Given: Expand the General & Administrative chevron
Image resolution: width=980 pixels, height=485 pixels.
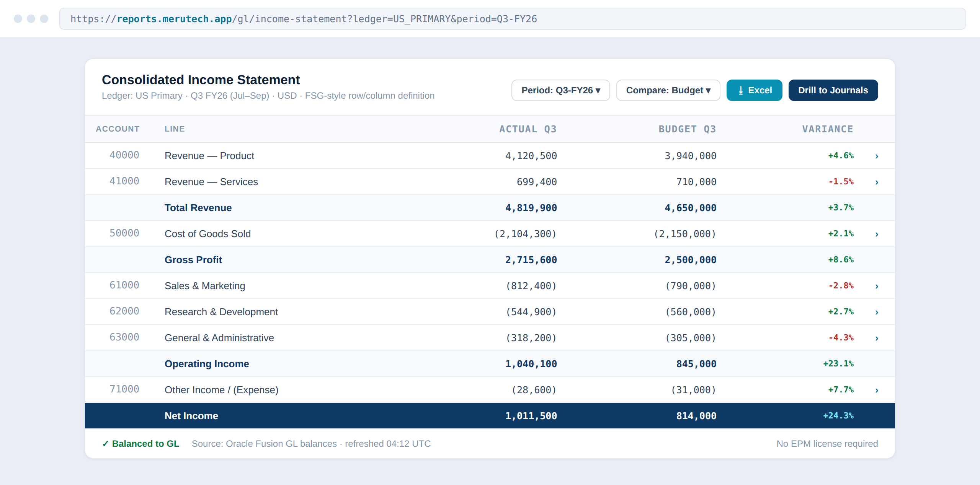Looking at the screenshot, I should click(877, 338).
